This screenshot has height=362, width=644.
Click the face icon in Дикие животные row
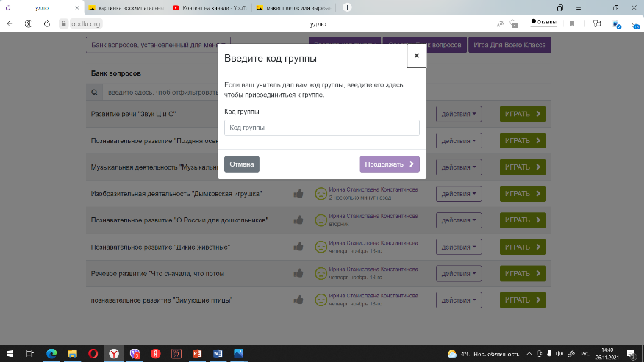tap(321, 247)
